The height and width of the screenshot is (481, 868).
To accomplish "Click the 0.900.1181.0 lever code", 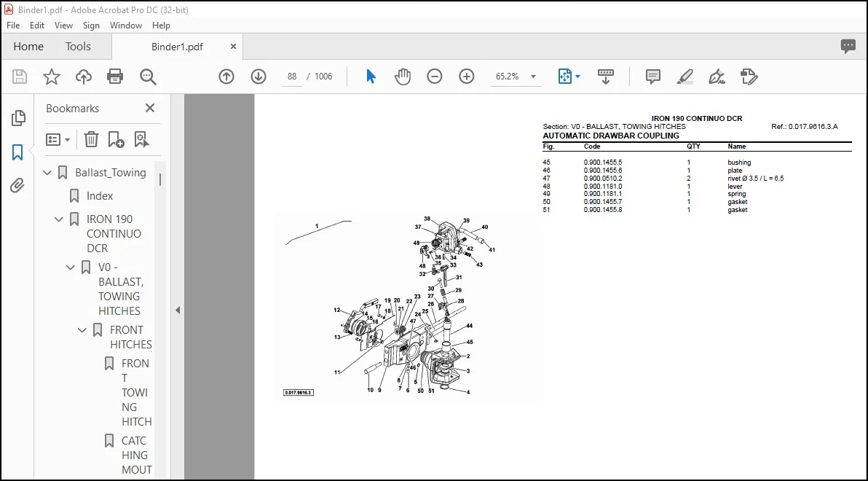I will click(x=603, y=186).
